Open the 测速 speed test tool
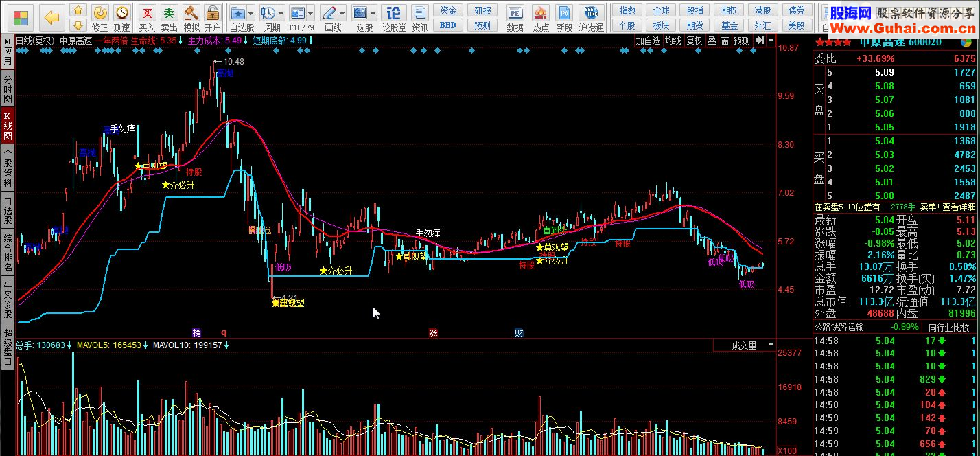 [x=121, y=18]
